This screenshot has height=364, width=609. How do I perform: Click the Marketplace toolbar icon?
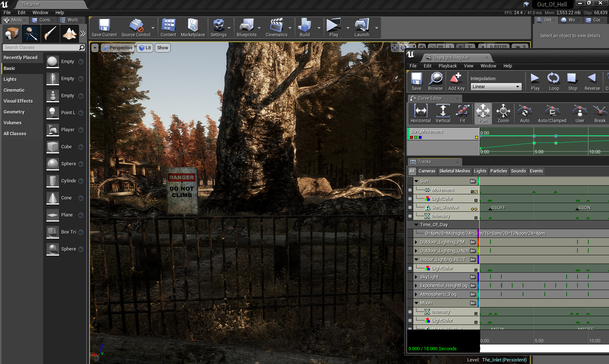coord(192,28)
